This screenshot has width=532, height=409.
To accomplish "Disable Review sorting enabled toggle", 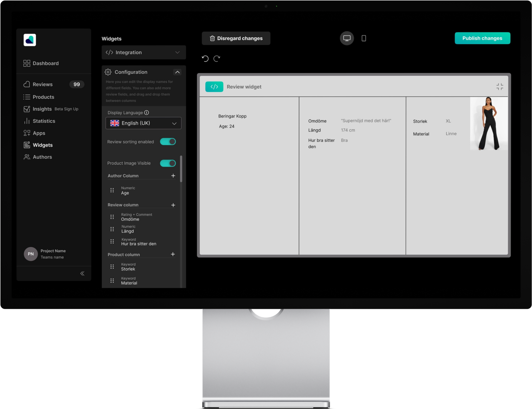I will click(168, 142).
